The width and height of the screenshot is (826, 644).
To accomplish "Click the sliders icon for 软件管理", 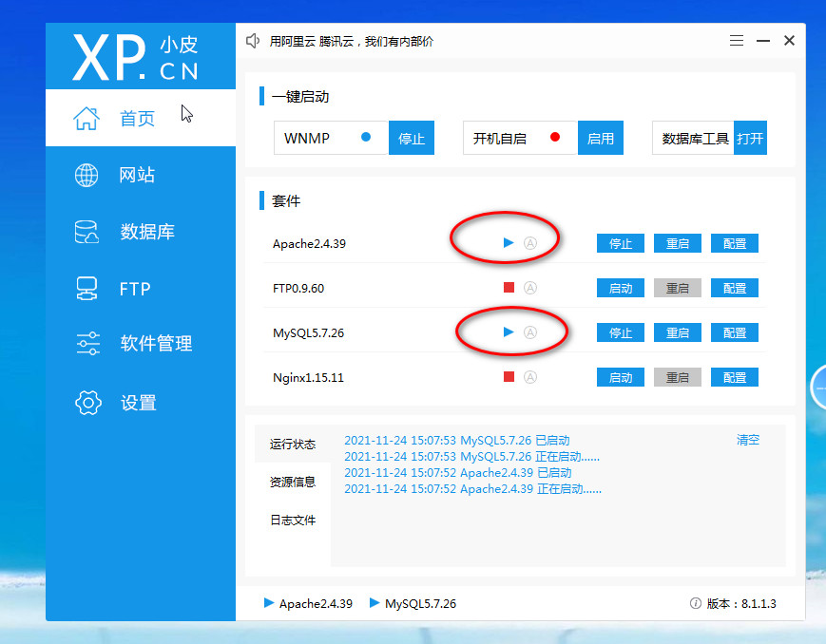I will [88, 343].
